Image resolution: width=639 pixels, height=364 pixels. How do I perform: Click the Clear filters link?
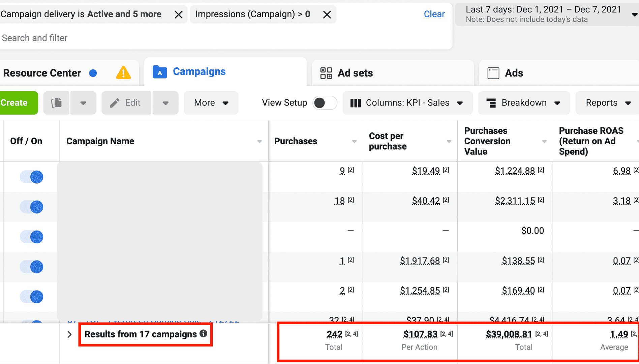click(x=434, y=14)
